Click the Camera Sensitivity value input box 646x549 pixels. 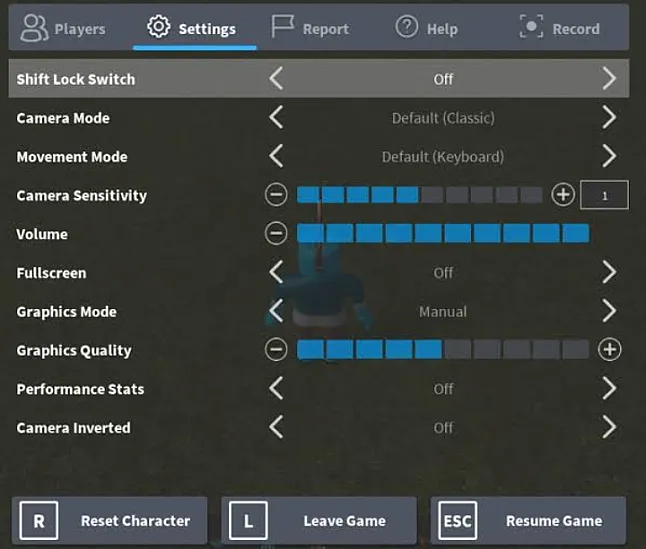pyautogui.click(x=604, y=195)
